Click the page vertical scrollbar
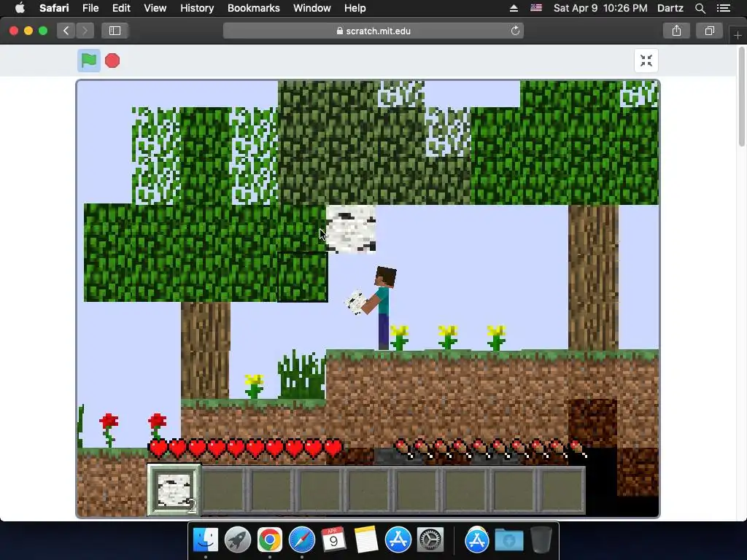747x560 pixels. pyautogui.click(x=741, y=97)
